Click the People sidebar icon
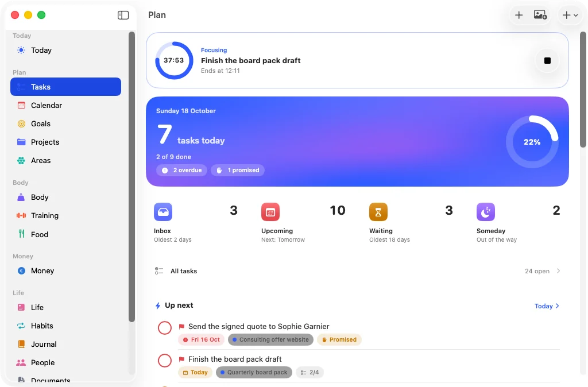 click(21, 363)
